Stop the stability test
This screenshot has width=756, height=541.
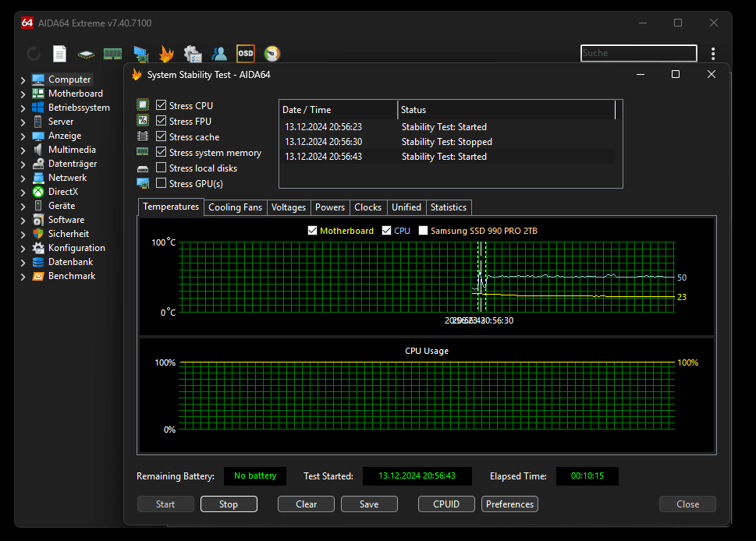pyautogui.click(x=229, y=504)
